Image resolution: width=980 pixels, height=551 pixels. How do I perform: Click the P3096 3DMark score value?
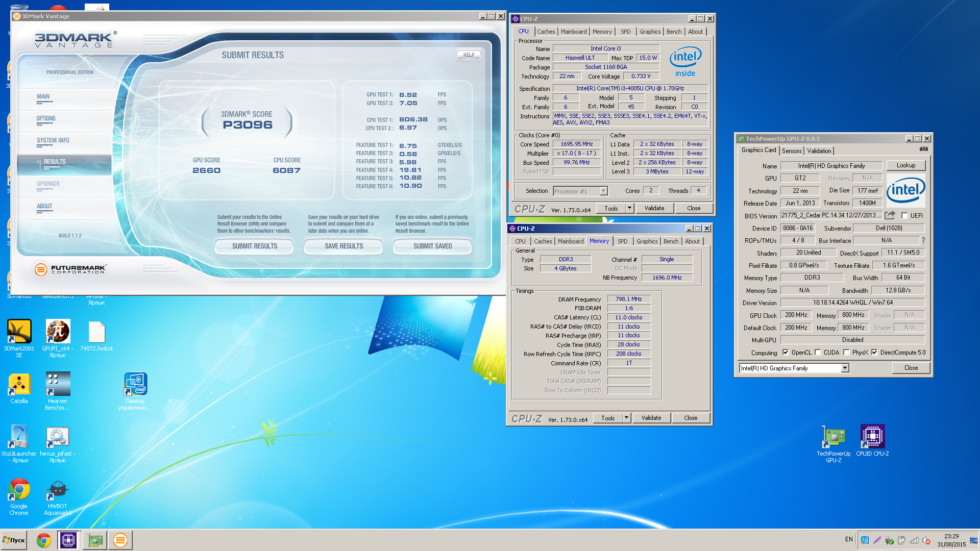pyautogui.click(x=248, y=125)
